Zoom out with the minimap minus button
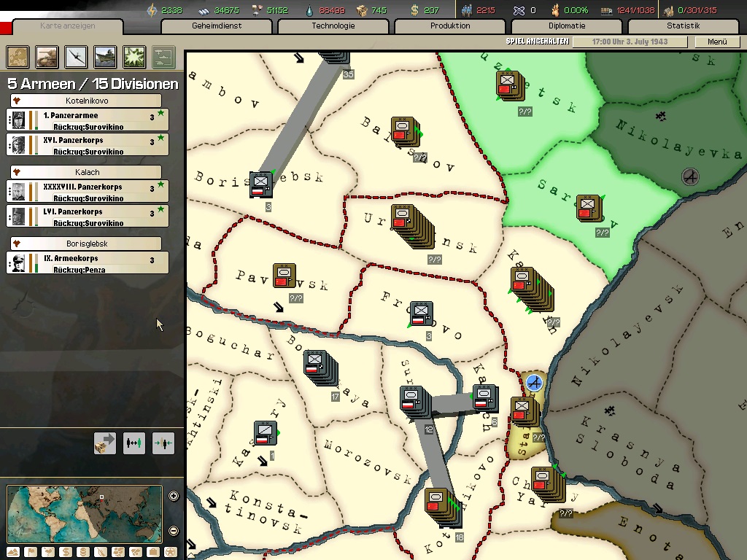This screenshot has height=560, width=747. 174,531
